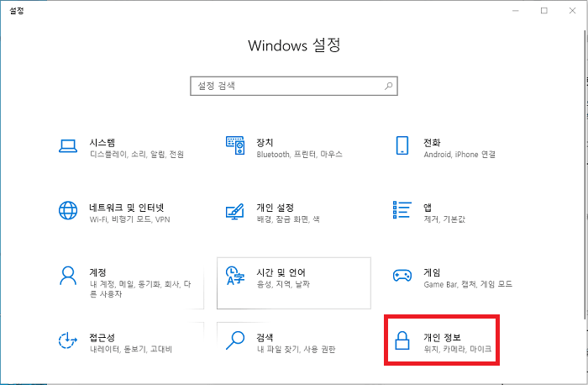Click the text 내 계정, 메일, 동기화
This screenshot has width=588, height=385.
(x=125, y=284)
